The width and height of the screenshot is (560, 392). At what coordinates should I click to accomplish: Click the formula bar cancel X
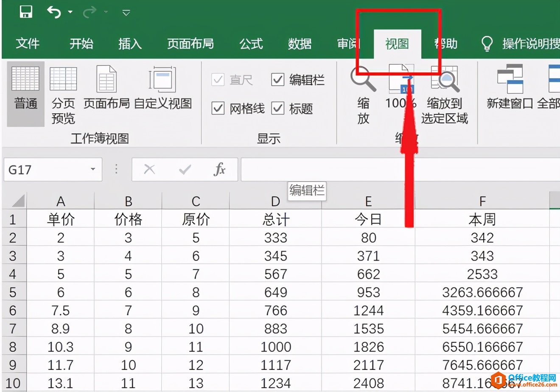149,170
